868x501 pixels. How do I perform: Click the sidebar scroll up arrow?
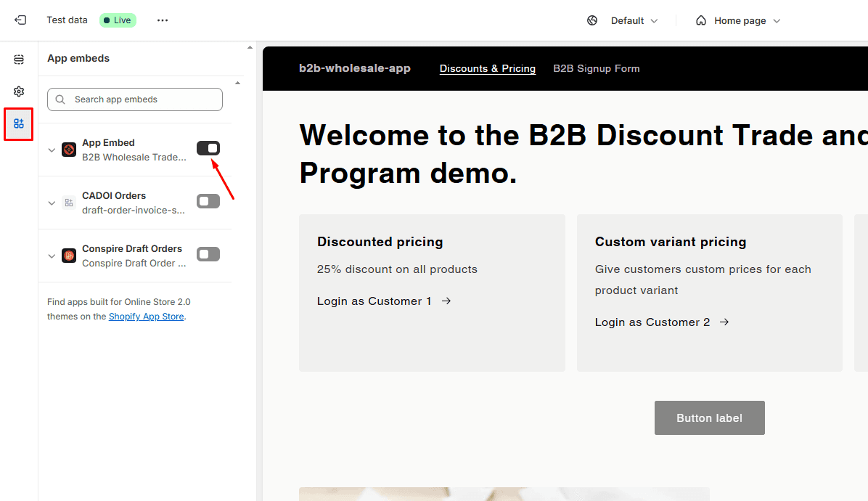click(x=250, y=48)
